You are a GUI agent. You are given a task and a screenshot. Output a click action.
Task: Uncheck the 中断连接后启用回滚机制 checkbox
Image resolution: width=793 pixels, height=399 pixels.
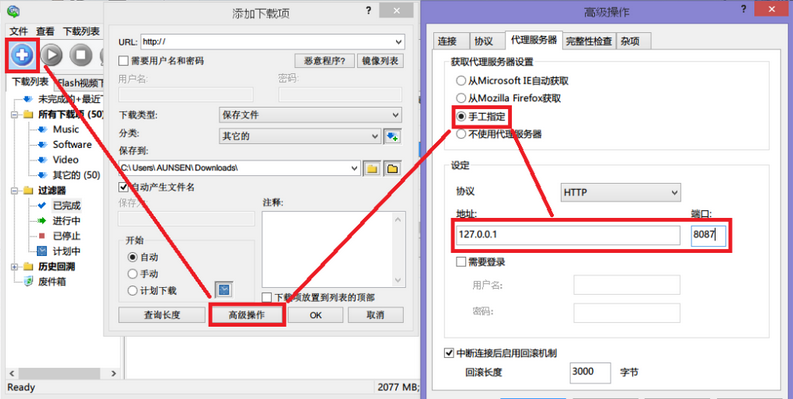click(x=449, y=353)
